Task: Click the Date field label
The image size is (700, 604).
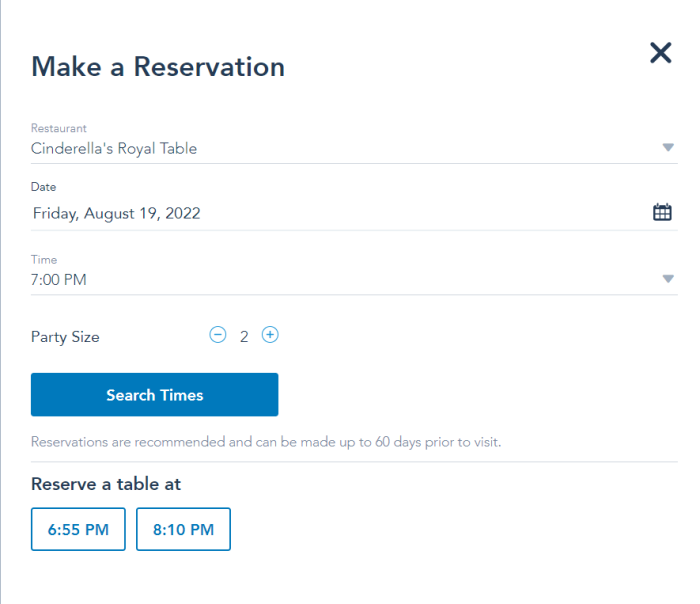Action: 43,187
